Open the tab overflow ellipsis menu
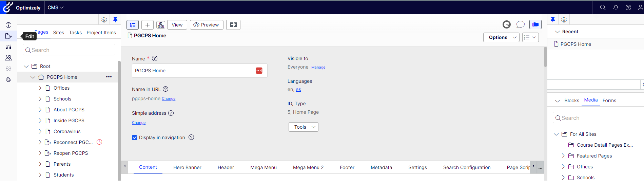 pyautogui.click(x=540, y=167)
